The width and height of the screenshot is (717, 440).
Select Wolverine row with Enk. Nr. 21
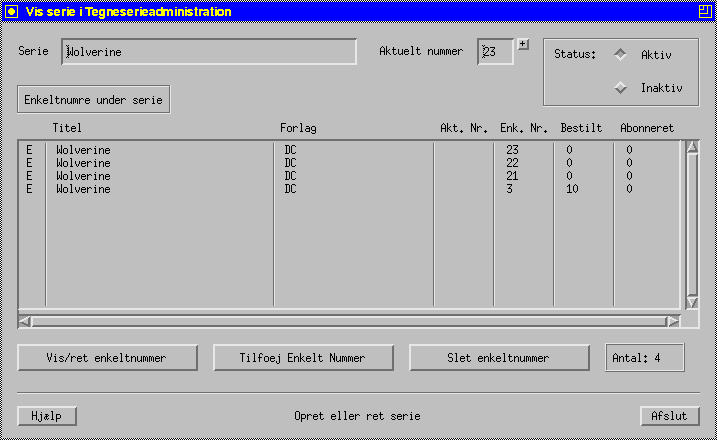pyautogui.click(x=350, y=176)
